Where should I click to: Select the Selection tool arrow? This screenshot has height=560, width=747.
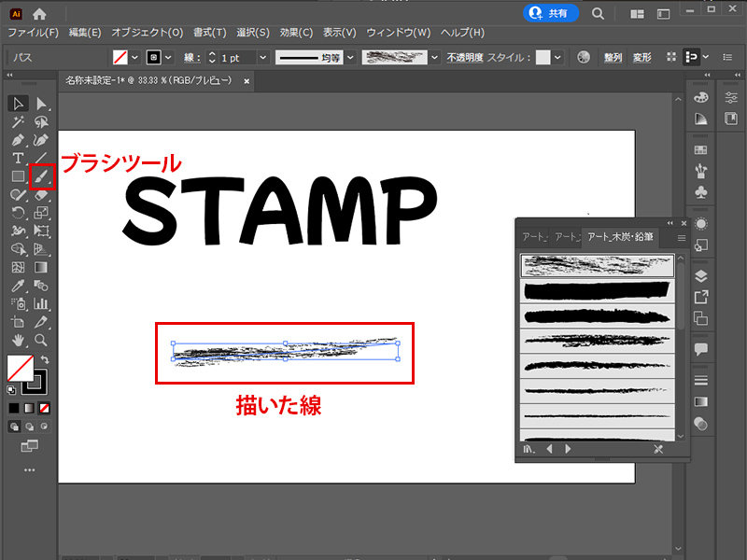pos(17,103)
